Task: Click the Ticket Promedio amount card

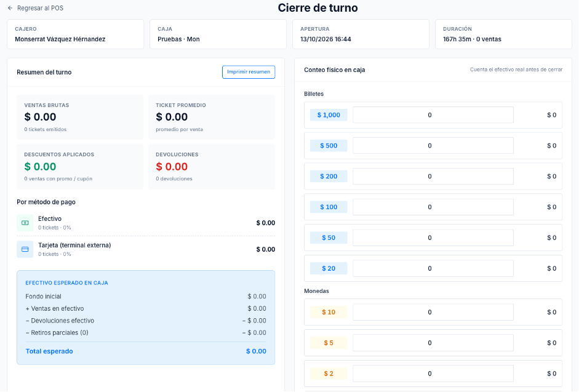Action: tap(212, 117)
